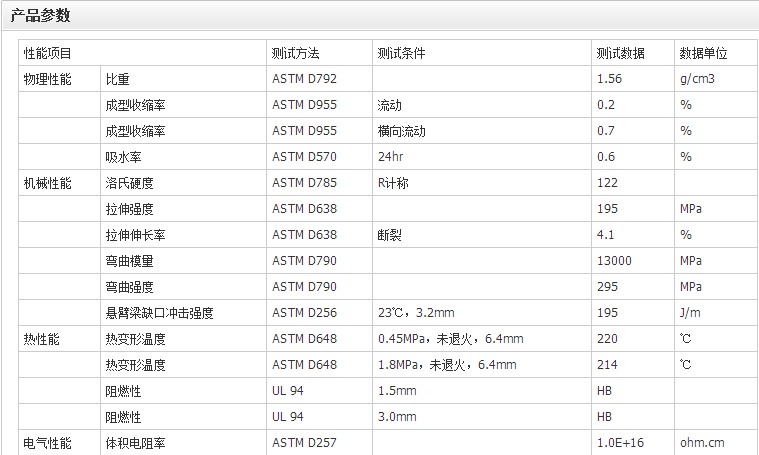Click the 1.0E+16 data value
The image size is (759, 455).
point(621,442)
